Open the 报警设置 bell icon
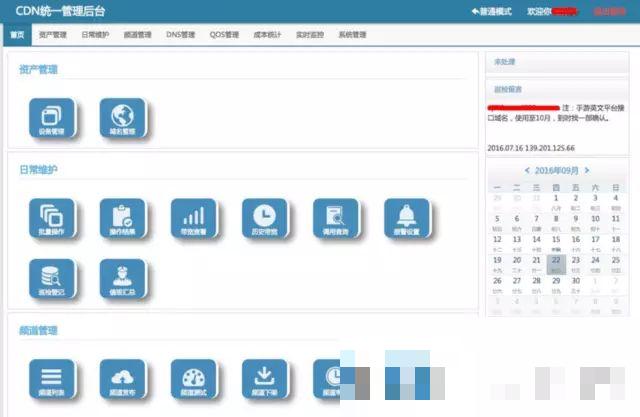 407,218
